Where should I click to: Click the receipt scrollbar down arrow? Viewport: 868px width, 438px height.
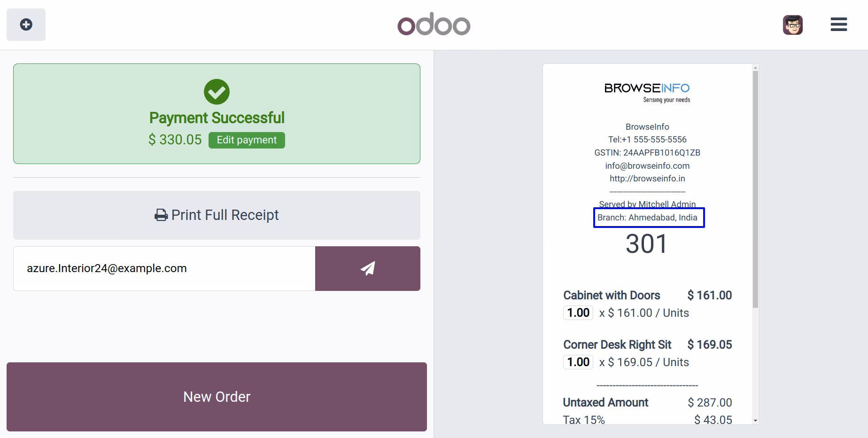755,421
